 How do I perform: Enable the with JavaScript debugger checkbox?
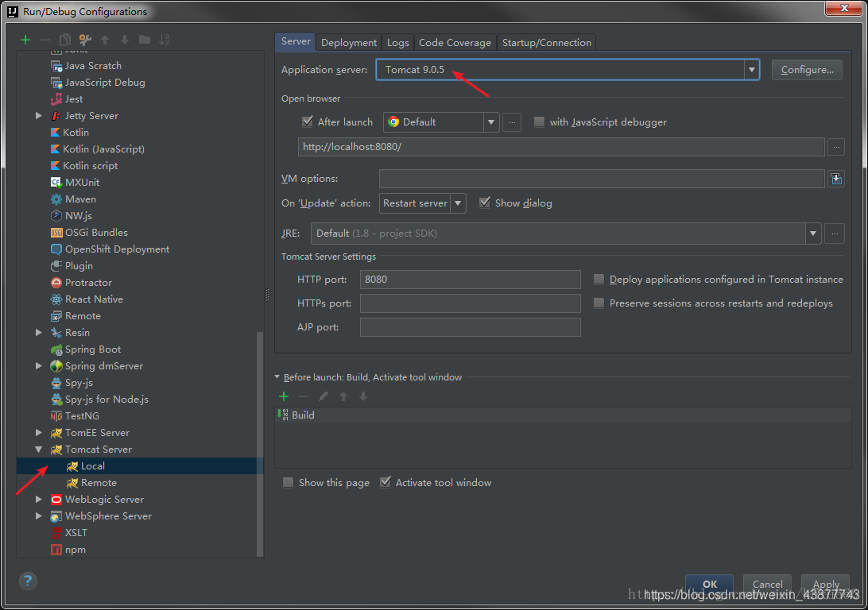[x=539, y=122]
